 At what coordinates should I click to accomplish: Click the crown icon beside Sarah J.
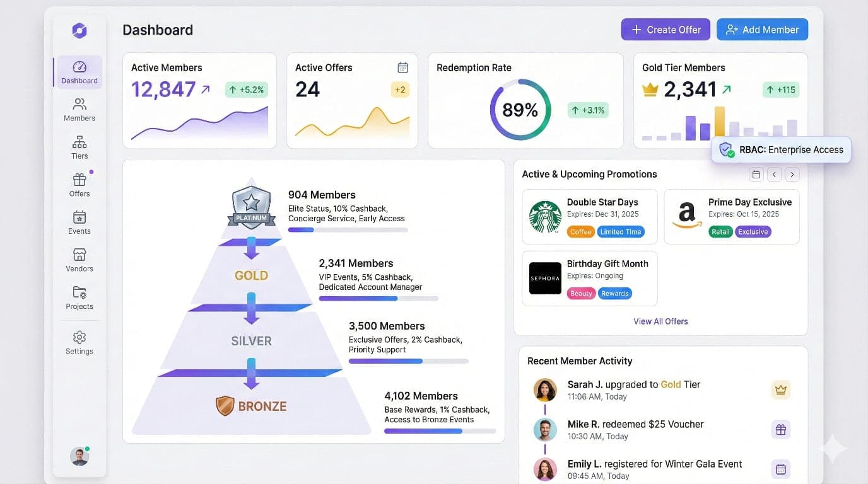pyautogui.click(x=780, y=389)
